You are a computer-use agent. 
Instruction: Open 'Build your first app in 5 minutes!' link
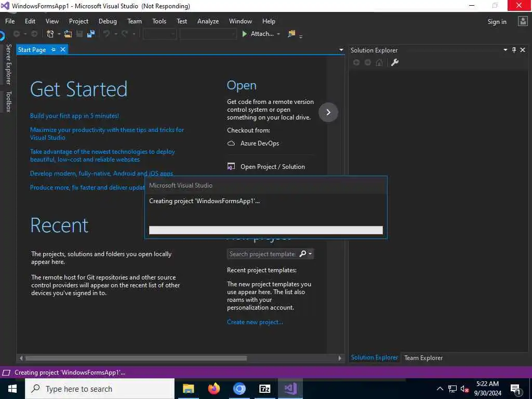[74, 116]
